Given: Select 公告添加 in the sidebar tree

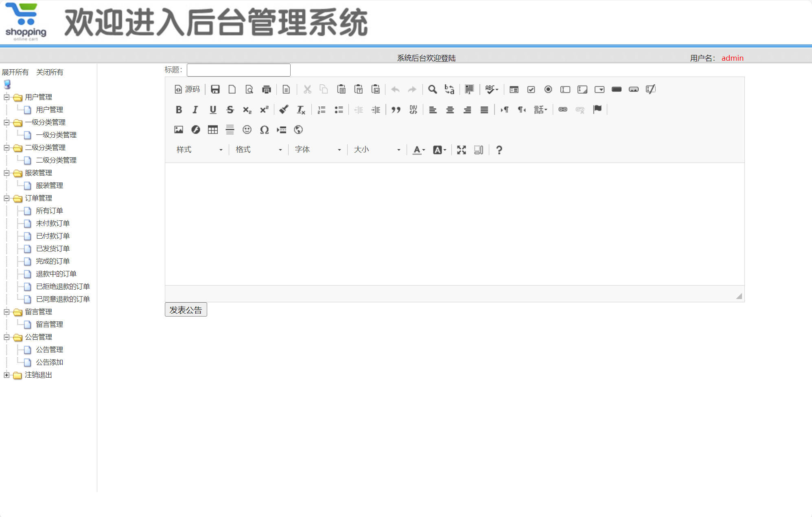Looking at the screenshot, I should point(49,362).
